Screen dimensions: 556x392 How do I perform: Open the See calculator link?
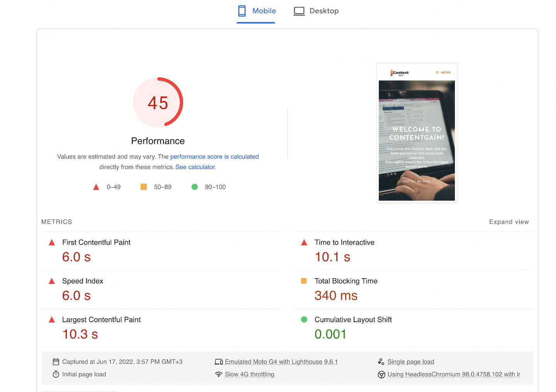pyautogui.click(x=195, y=167)
